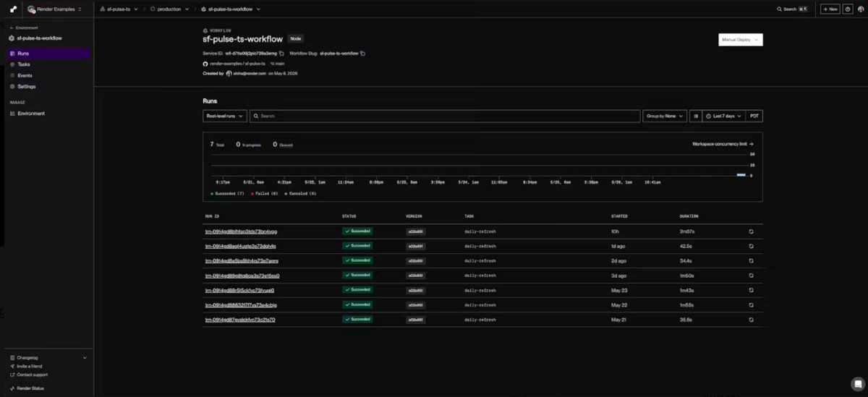Click the rerun icon for the May 23 run
Screen dimensions: 868x397
(x=751, y=290)
